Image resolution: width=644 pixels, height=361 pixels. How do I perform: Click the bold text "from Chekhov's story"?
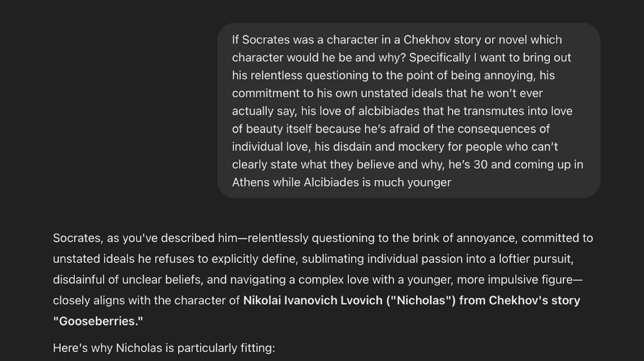coord(519,300)
